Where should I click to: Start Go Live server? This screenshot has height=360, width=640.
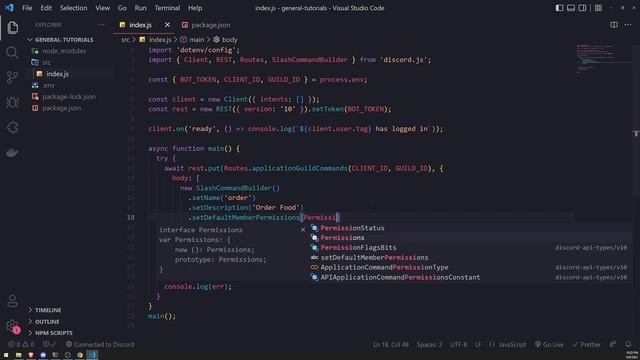(549, 344)
